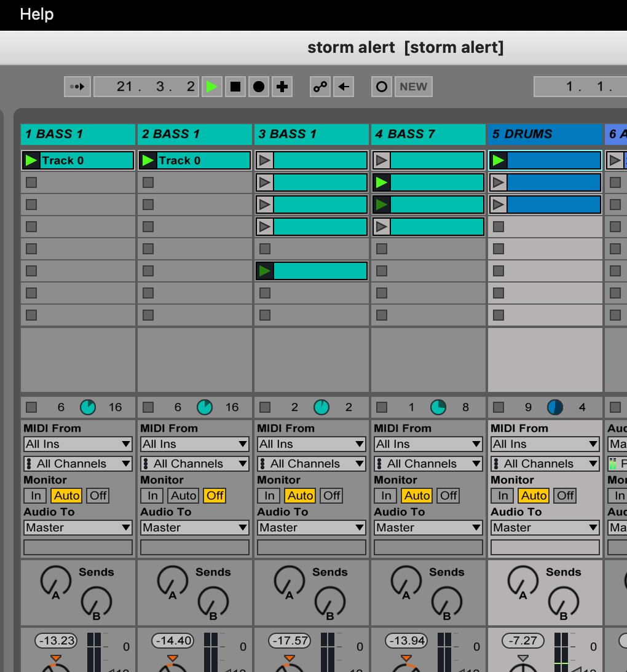This screenshot has width=627, height=672.
Task: Click second-row stop slot in 1 BASS 1
Action: (31, 182)
